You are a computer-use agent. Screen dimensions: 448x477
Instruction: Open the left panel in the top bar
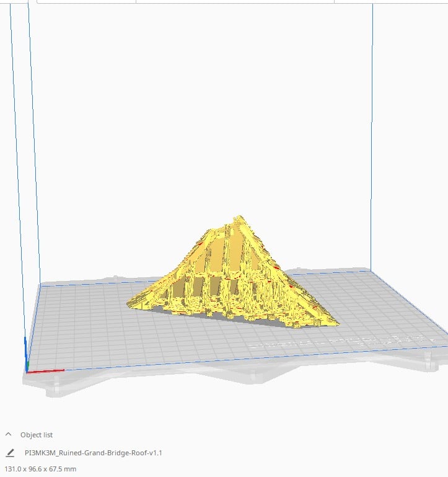pos(86,1)
